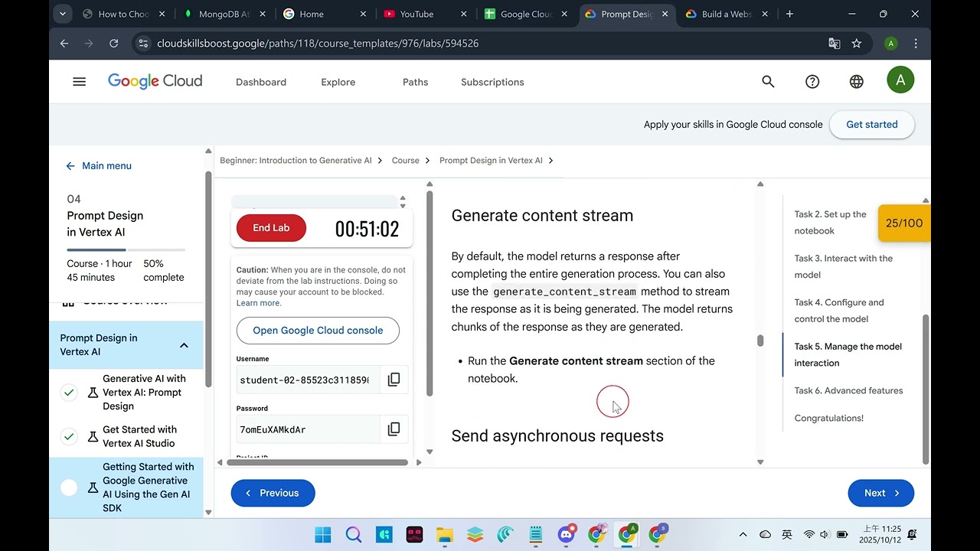Jump to Congratulations! outline item
Image resolution: width=980 pixels, height=551 pixels.
(x=829, y=419)
